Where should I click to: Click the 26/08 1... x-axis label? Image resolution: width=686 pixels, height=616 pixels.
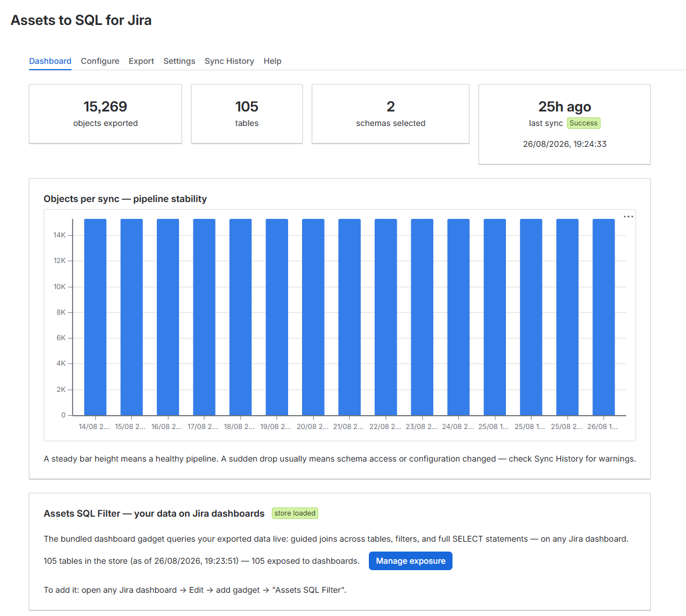point(602,427)
